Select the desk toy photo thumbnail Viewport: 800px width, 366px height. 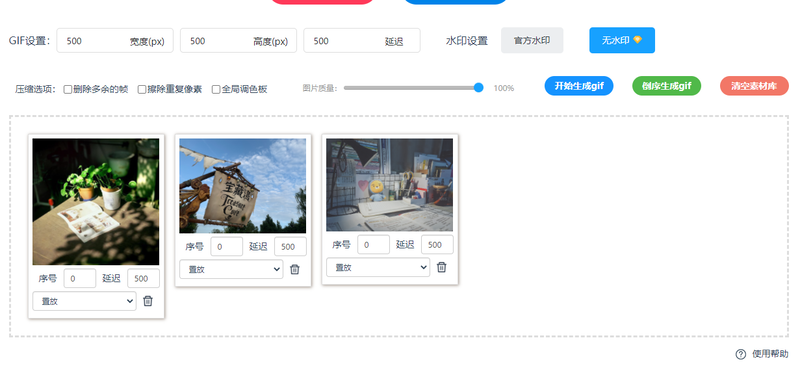click(x=390, y=185)
